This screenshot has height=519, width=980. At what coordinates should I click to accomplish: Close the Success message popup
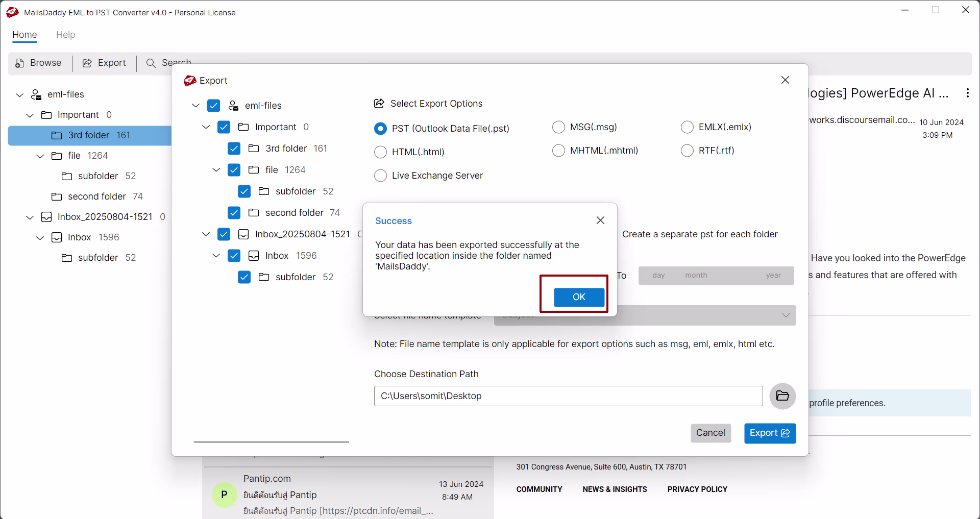[x=600, y=220]
